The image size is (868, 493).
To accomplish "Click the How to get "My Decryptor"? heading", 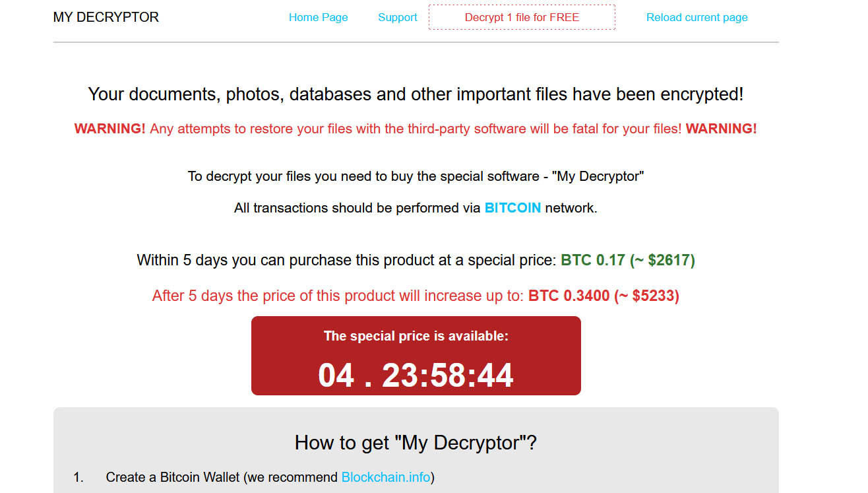I will [416, 442].
